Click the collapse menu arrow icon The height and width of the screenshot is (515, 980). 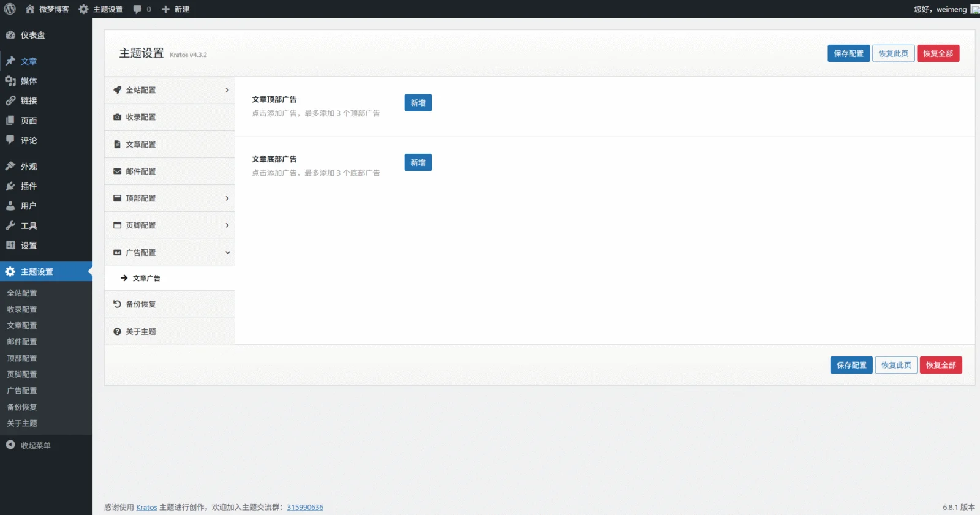pyautogui.click(x=10, y=445)
